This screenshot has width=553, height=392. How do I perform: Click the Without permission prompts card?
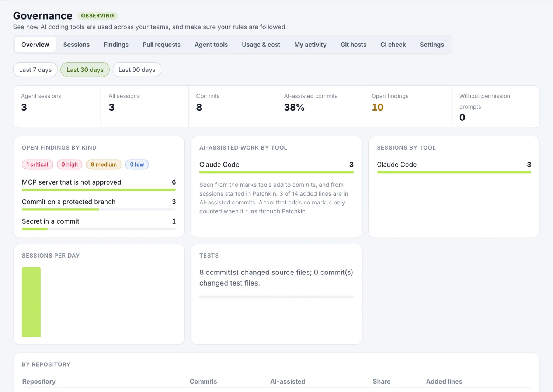click(495, 107)
